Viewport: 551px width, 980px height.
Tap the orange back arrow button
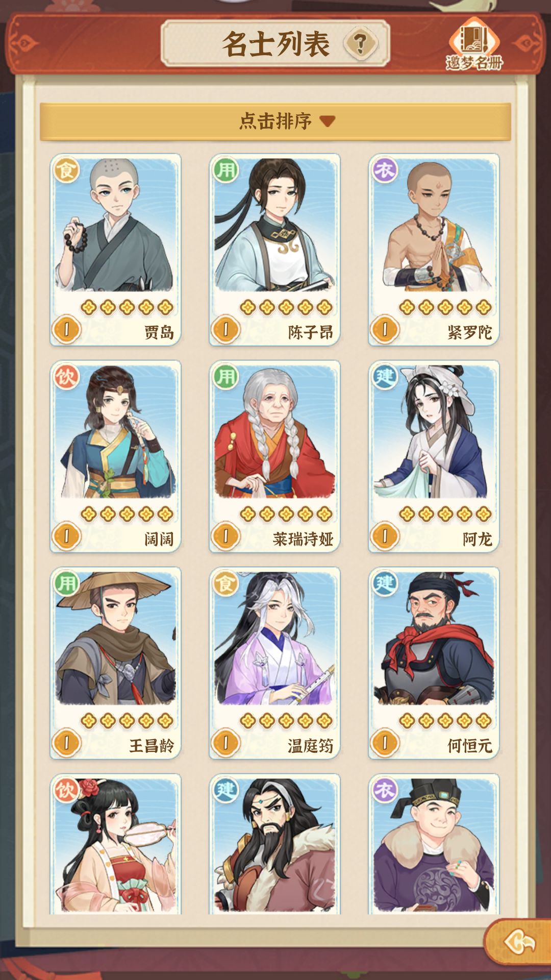coord(518,941)
